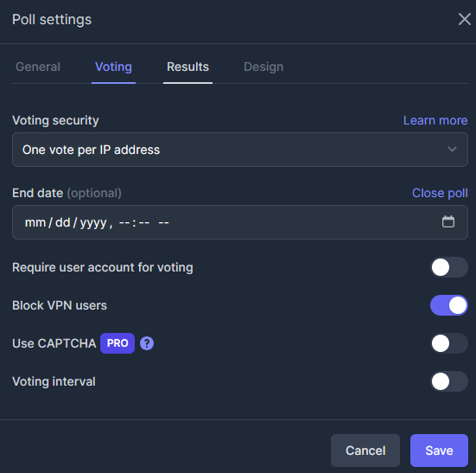The width and height of the screenshot is (476, 473).
Task: Open the calendar picker icon in End date
Action: 448,221
